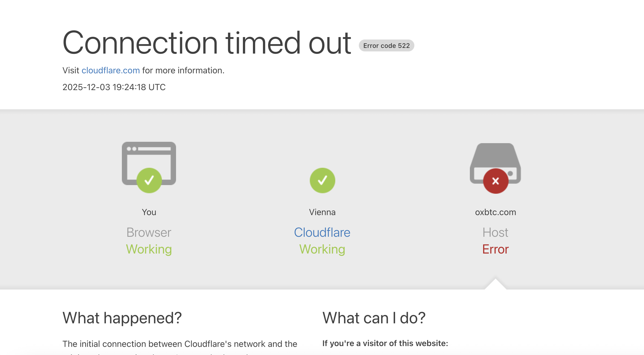This screenshot has height=355, width=644.
Task: Click the red Error status text
Action: [x=495, y=249]
